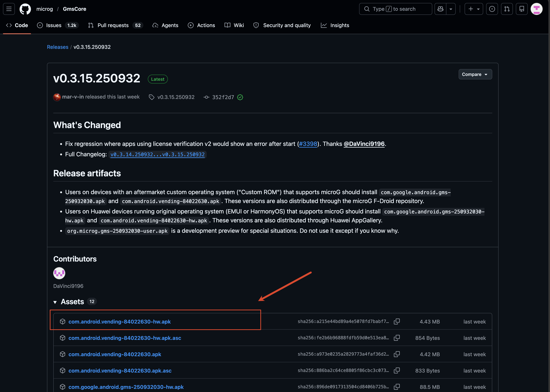Open the Compare dropdown

pyautogui.click(x=475, y=74)
